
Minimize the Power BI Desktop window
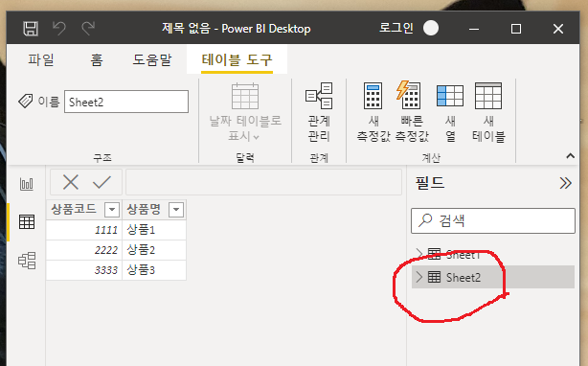[x=474, y=29]
